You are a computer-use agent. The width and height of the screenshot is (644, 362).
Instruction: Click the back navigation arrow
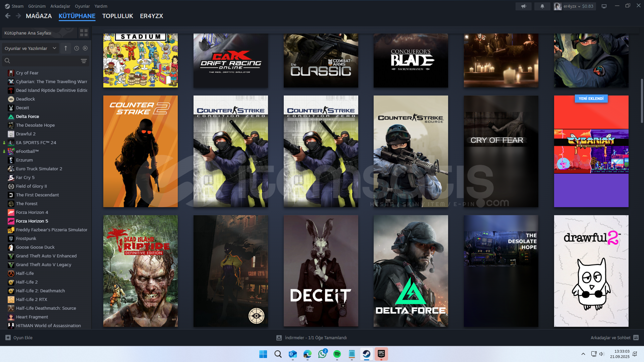click(x=8, y=16)
